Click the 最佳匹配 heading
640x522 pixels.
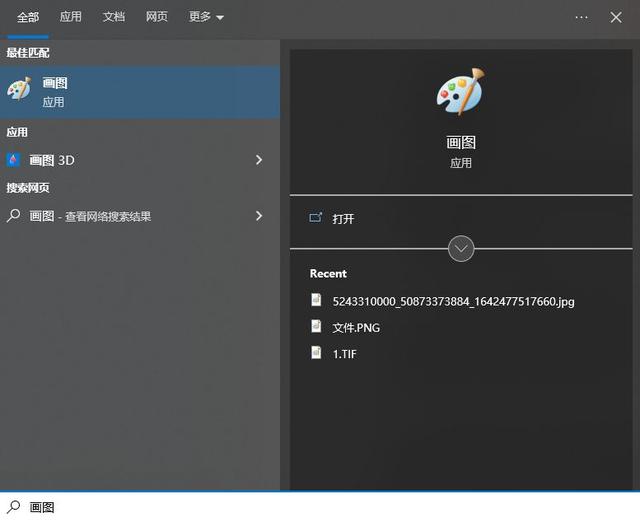pyautogui.click(x=28, y=53)
